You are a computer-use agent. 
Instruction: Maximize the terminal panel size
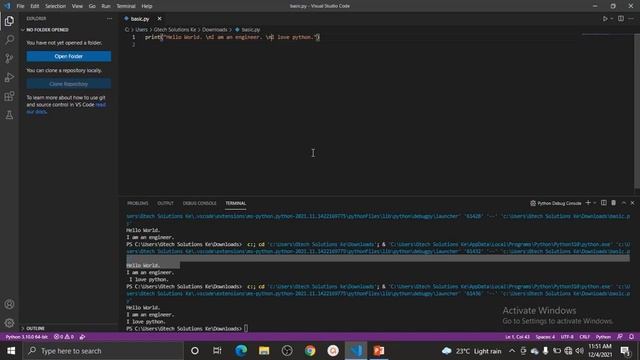click(624, 203)
